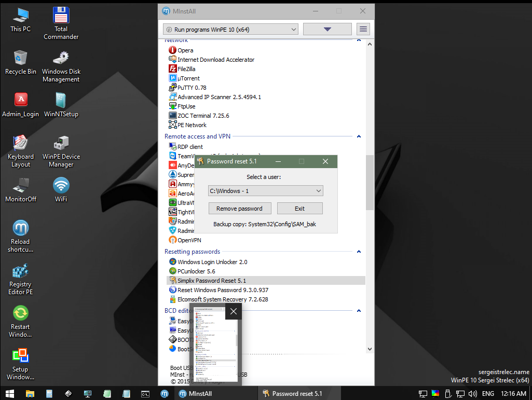Start µTorrent from the Network list
The height and width of the screenshot is (400, 532).
coord(184,78)
